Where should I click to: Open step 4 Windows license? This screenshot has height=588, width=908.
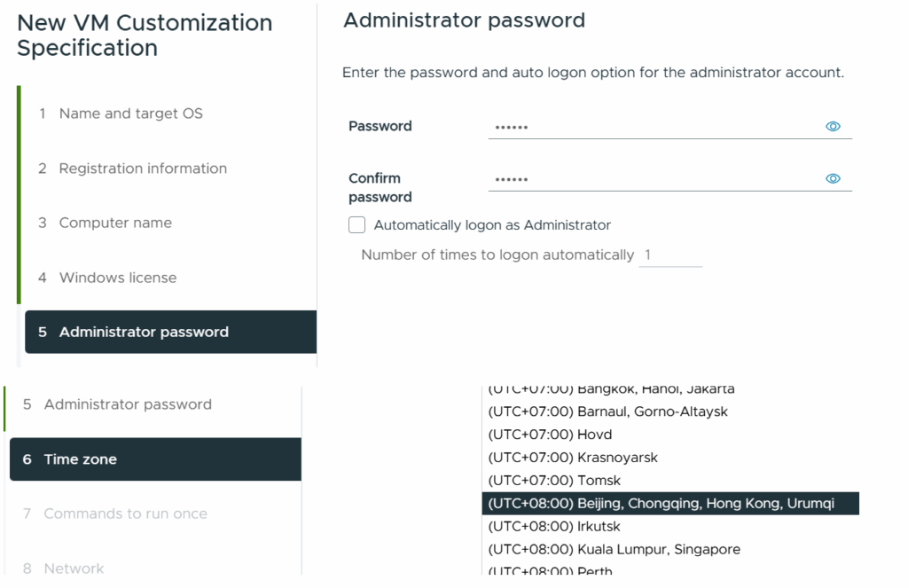click(107, 278)
